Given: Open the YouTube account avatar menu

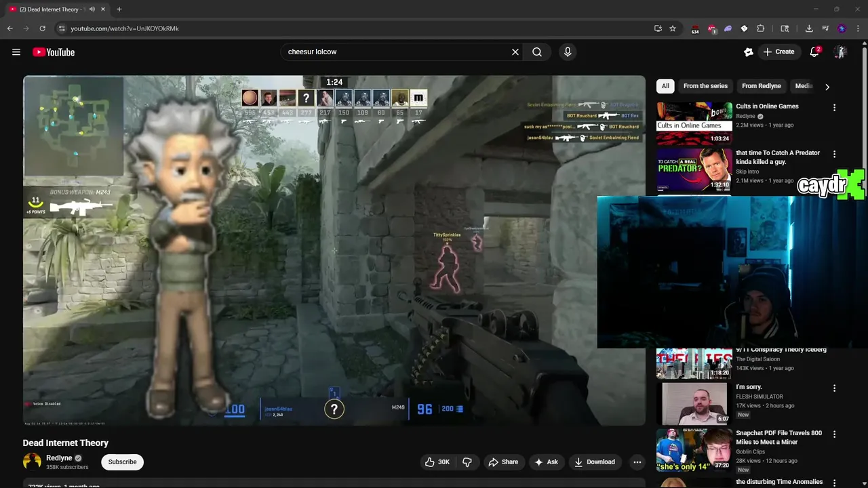Looking at the screenshot, I should 840,52.
